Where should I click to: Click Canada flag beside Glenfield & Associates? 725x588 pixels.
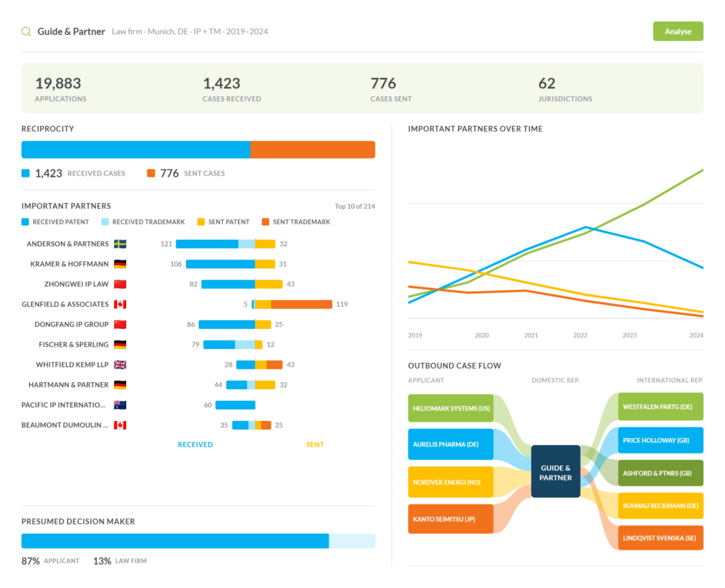pos(120,304)
